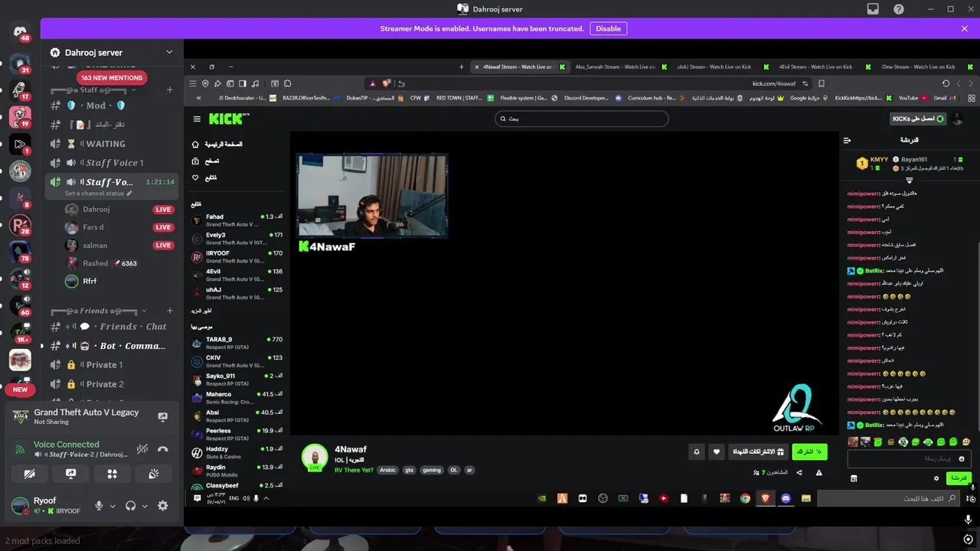Open Kick hamburger sidebar menu
Viewport: 980px width, 551px height.
coord(197,119)
